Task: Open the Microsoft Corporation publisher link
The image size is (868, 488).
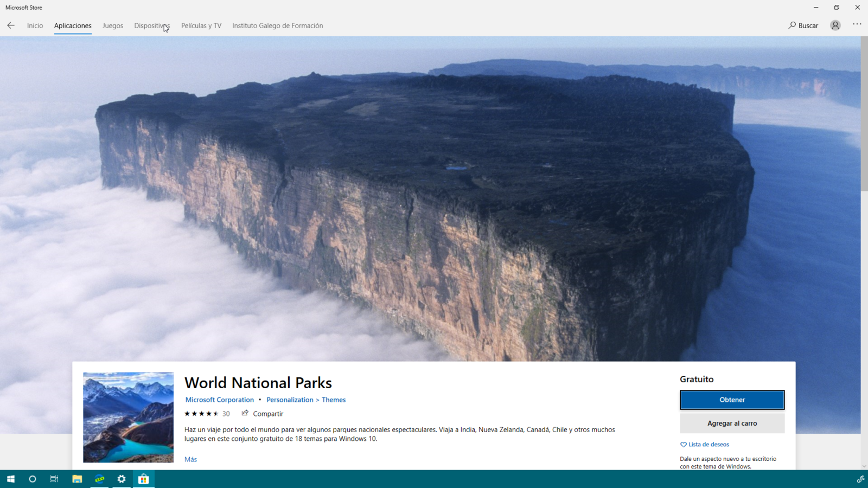Action: [x=220, y=400]
